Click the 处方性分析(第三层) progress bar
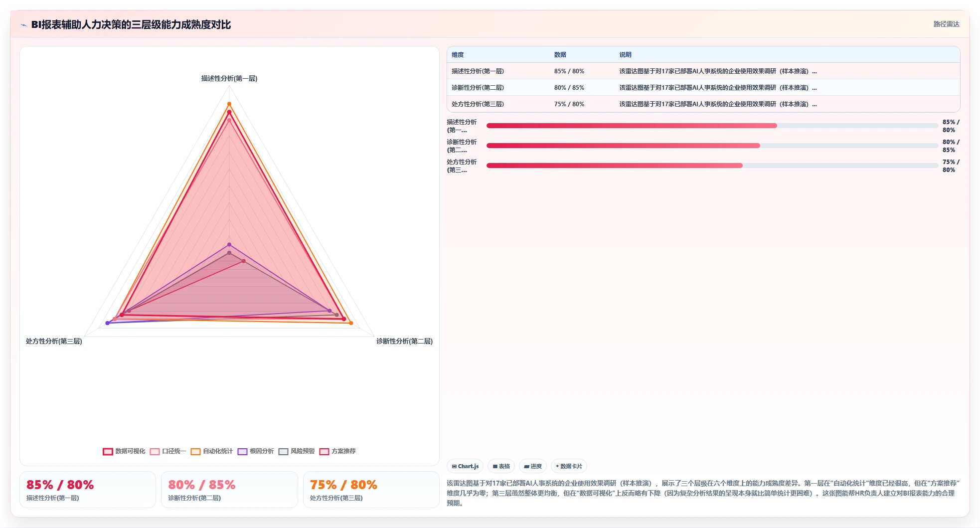This screenshot has width=980, height=528. tap(712, 166)
